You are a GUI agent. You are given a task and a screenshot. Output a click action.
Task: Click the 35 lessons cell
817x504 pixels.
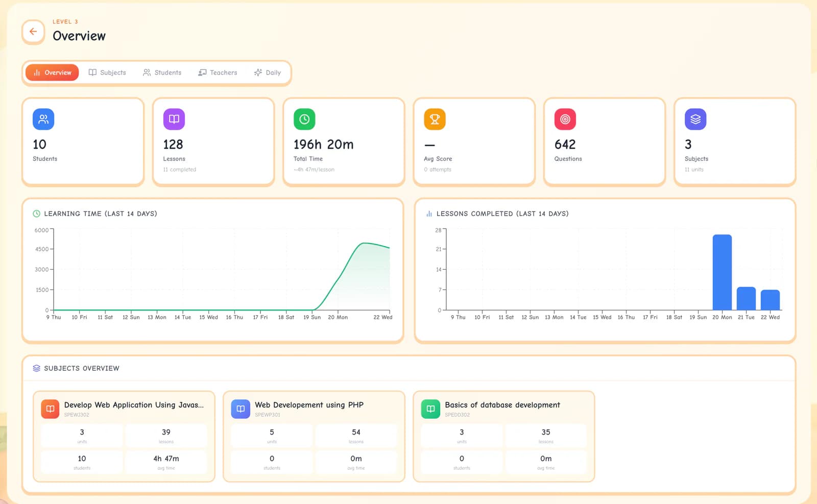click(x=546, y=436)
